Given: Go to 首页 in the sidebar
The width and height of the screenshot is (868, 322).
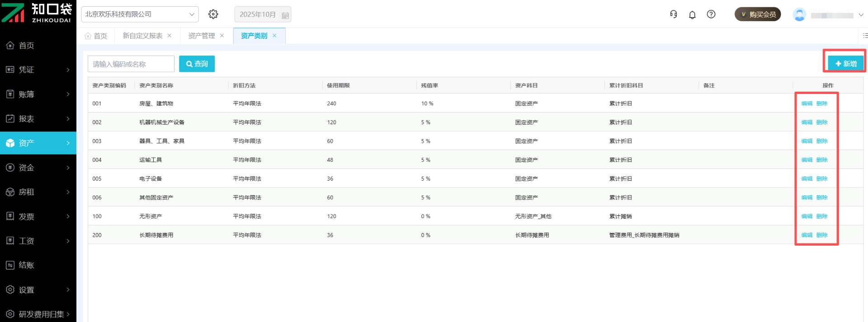Looking at the screenshot, I should (x=26, y=46).
